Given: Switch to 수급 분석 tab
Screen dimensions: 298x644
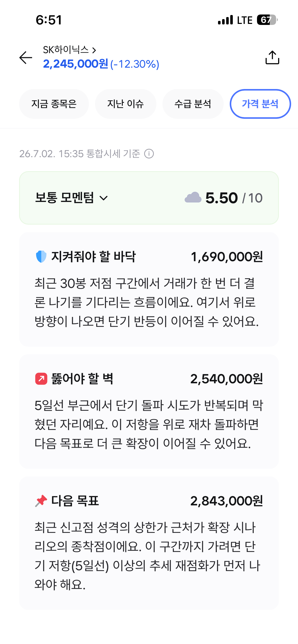Looking at the screenshot, I should pos(193,104).
